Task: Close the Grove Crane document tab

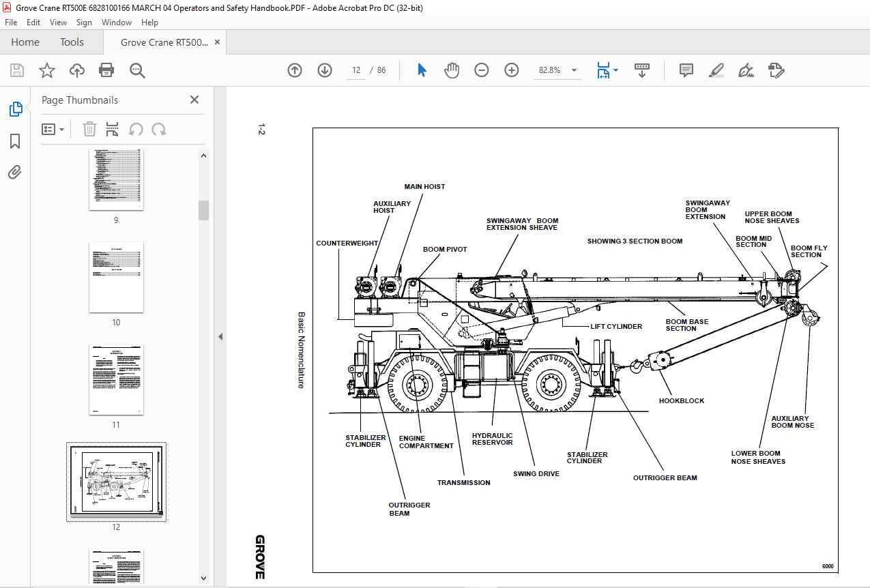Action: 218,42
